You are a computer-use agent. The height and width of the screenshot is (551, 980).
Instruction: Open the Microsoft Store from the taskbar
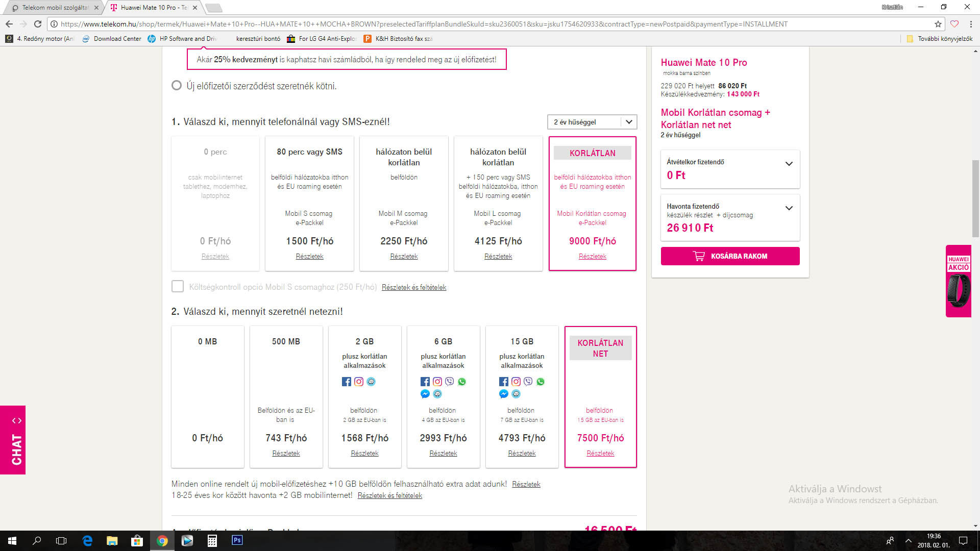[x=137, y=541]
